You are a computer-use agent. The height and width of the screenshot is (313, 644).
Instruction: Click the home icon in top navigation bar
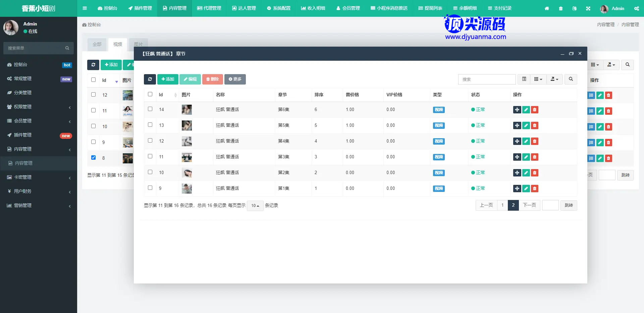[547, 8]
